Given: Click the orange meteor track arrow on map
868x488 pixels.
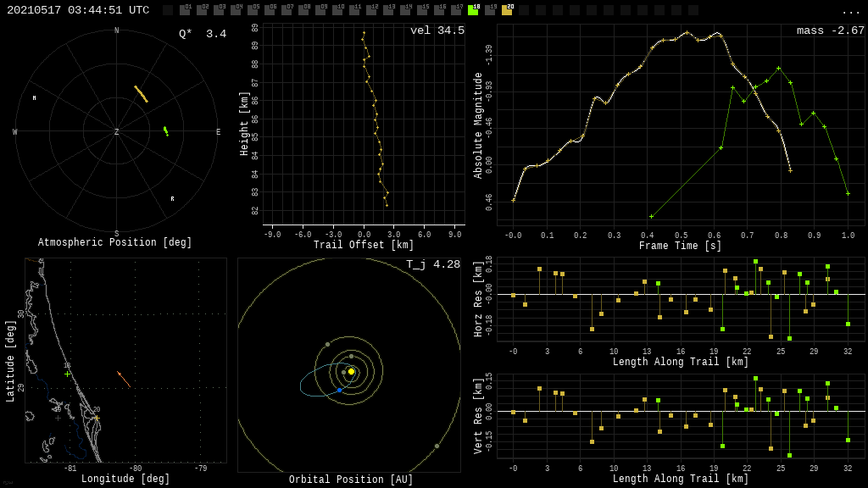Looking at the screenshot, I should tap(124, 379).
